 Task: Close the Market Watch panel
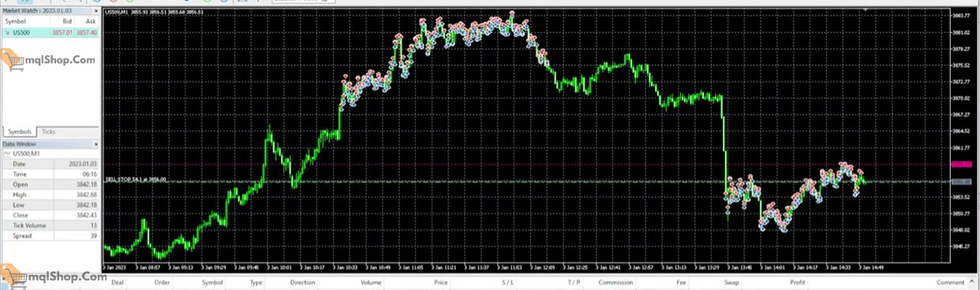[95, 10]
